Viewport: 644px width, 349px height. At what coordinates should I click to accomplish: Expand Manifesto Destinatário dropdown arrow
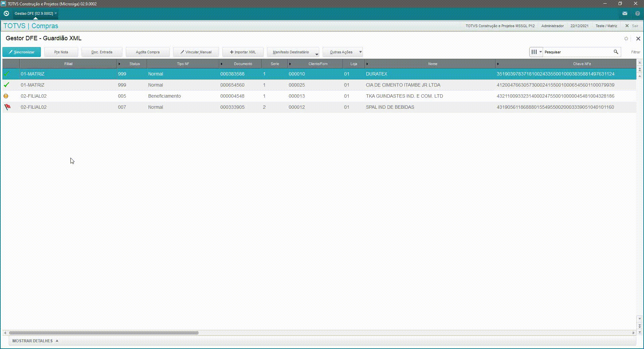[317, 54]
